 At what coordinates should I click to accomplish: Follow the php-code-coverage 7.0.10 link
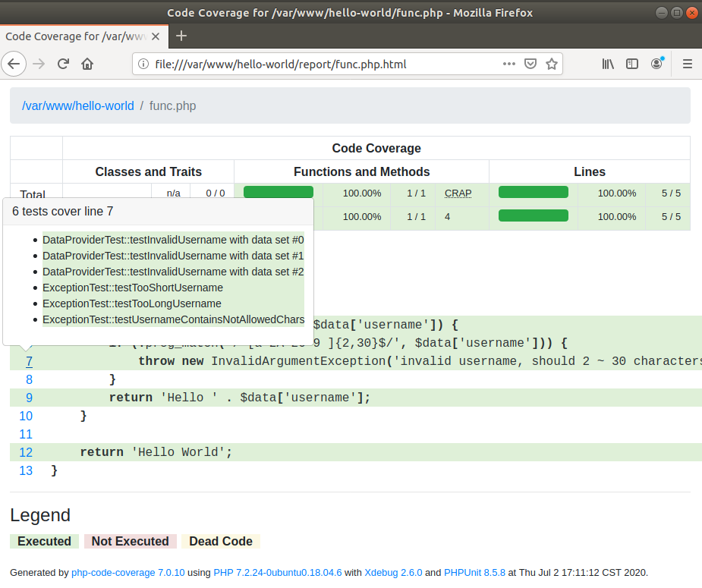point(127,573)
